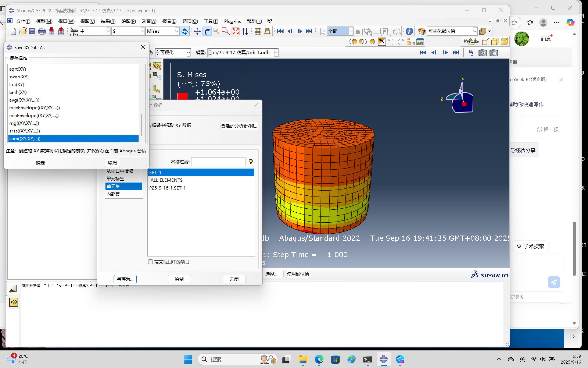Viewport: 588px width, 368px height.
Task: Select P25-9-16-1.SET-1 element set
Action: coord(201,188)
